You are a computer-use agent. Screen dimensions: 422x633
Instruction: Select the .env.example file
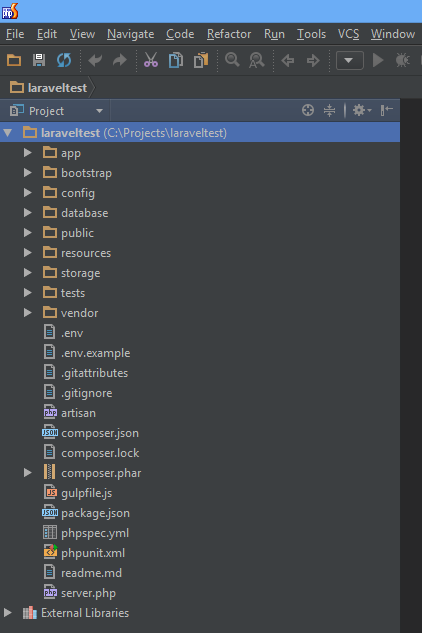tap(96, 353)
